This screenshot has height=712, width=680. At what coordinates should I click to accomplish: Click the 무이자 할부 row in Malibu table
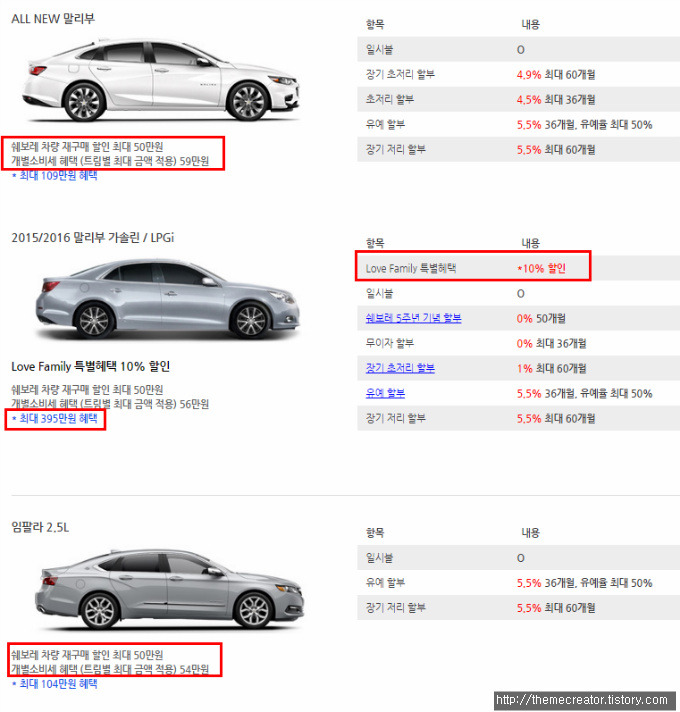pyautogui.click(x=518, y=343)
